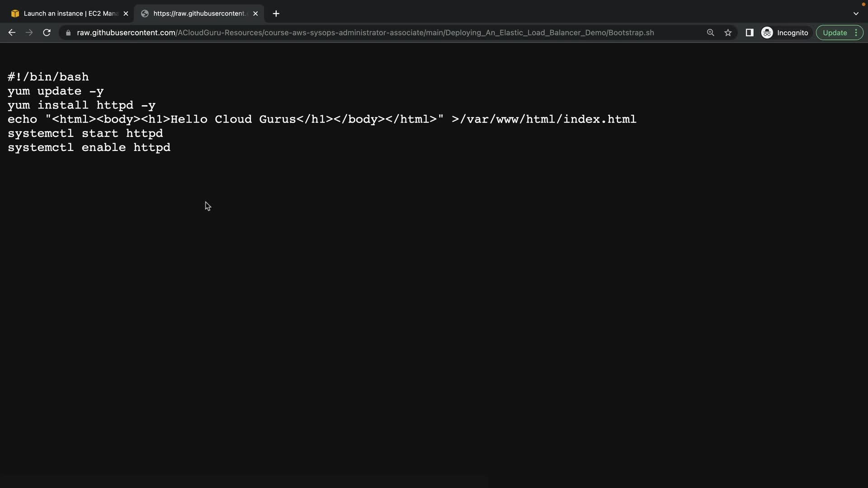Open a new tab with plus button
Image resolution: width=868 pixels, height=488 pixels.
(x=276, y=14)
